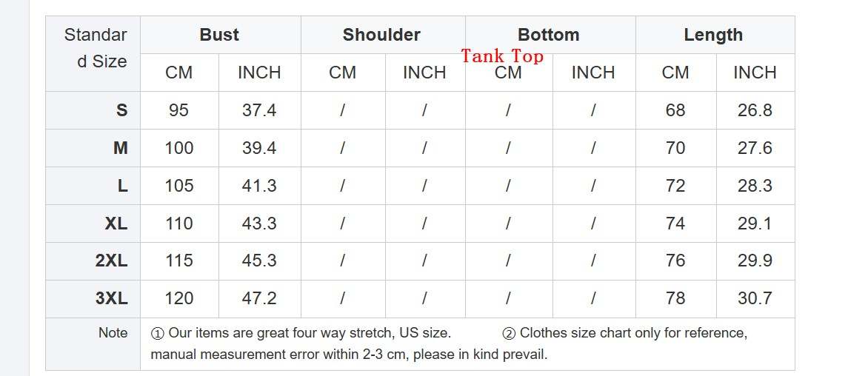Click the 30.7 length inch value

(755, 298)
